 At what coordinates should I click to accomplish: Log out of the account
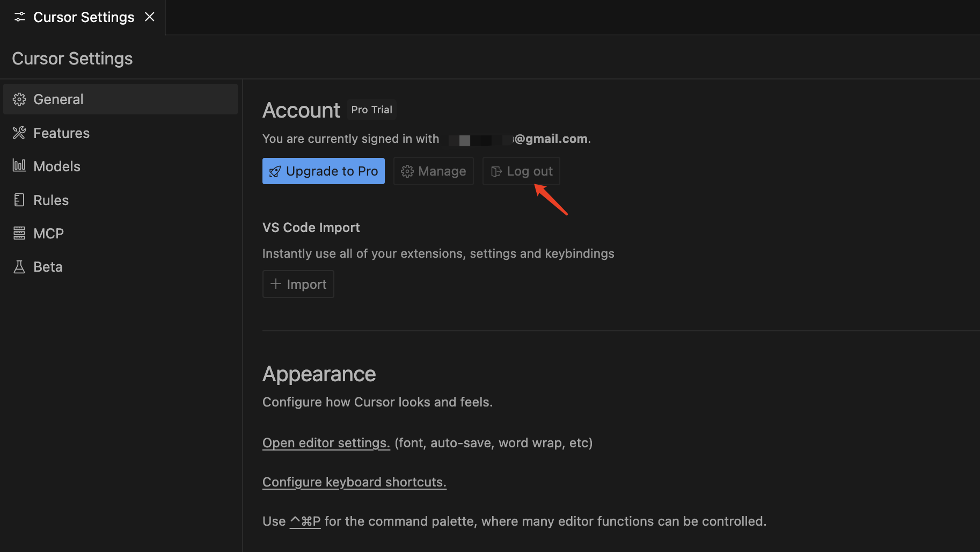click(x=521, y=171)
